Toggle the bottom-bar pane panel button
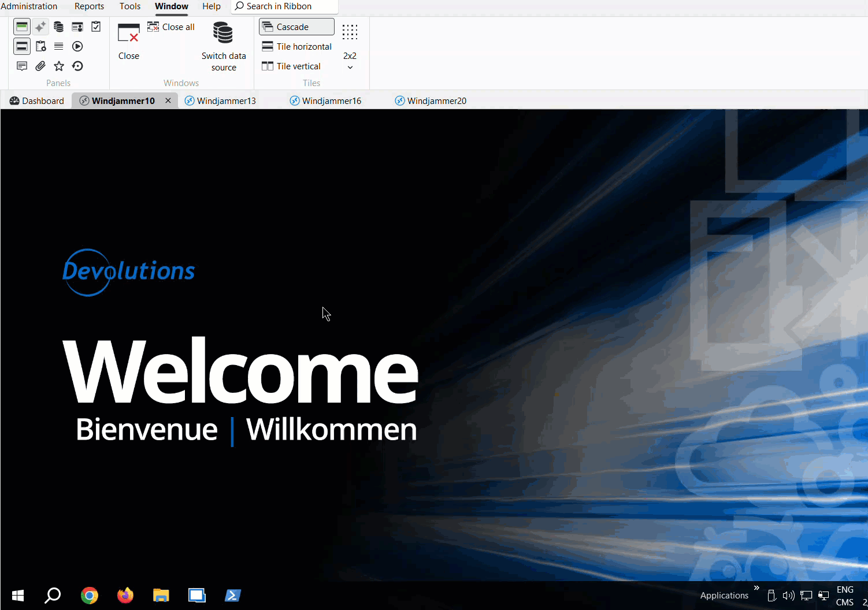 tap(22, 46)
